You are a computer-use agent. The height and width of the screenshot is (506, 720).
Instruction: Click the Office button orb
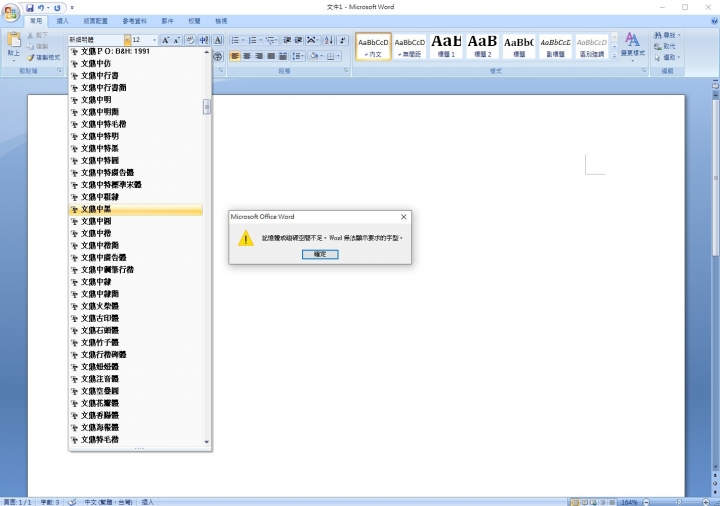pos(11,12)
